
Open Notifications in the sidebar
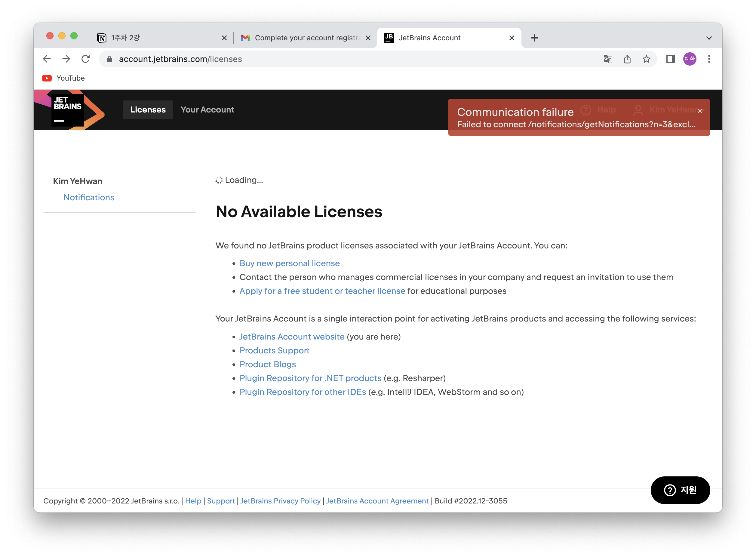(x=89, y=197)
